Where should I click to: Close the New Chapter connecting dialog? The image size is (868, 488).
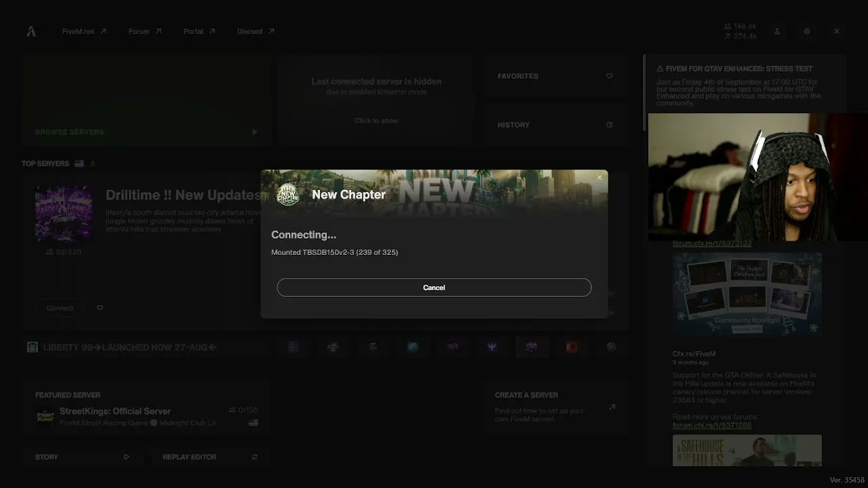pyautogui.click(x=599, y=178)
